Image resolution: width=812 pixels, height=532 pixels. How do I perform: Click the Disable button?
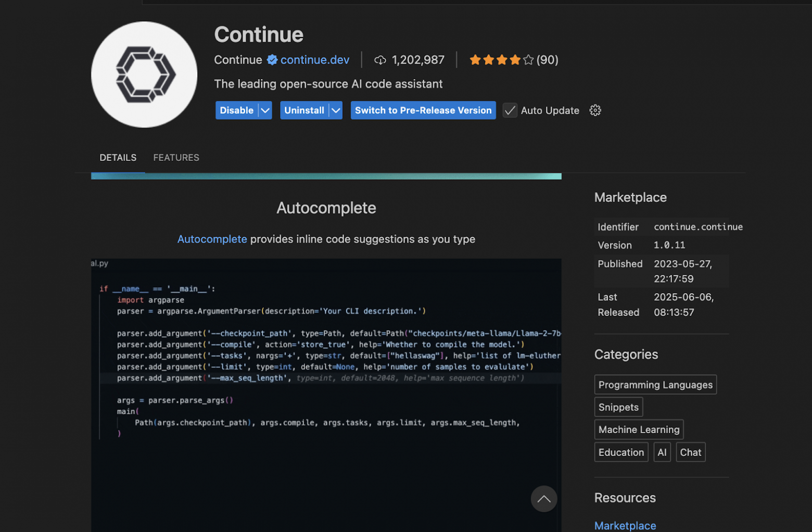237,110
